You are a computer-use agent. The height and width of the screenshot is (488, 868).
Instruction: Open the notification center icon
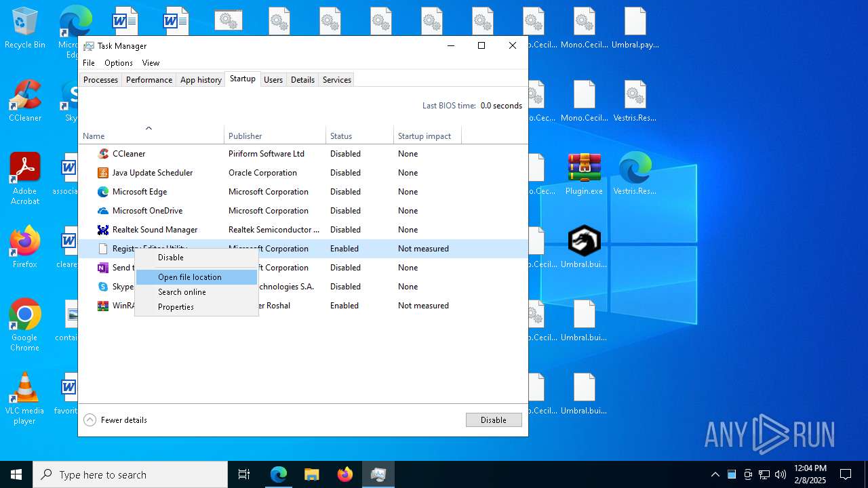(x=846, y=474)
